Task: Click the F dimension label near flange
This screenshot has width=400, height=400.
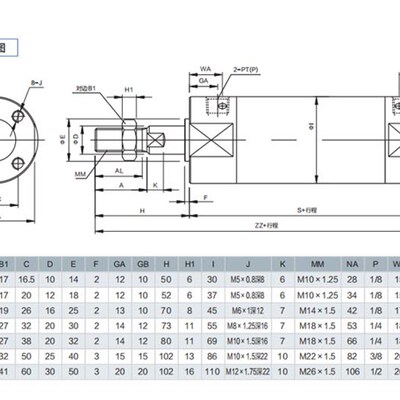Action: coord(206,198)
